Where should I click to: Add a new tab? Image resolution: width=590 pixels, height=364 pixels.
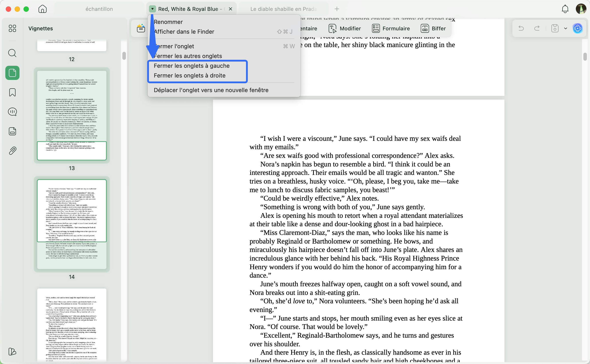click(337, 9)
